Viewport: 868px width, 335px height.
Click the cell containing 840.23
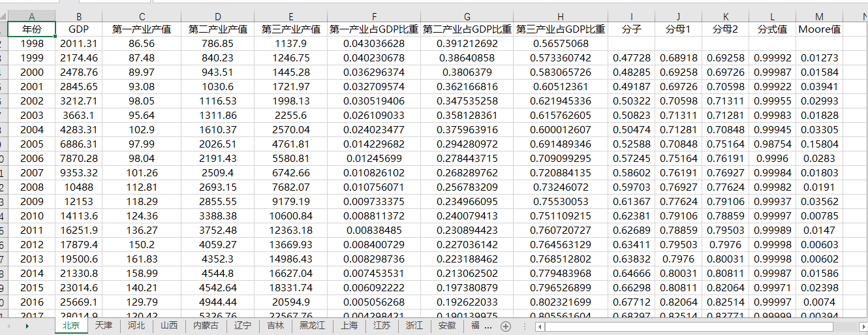pyautogui.click(x=218, y=57)
